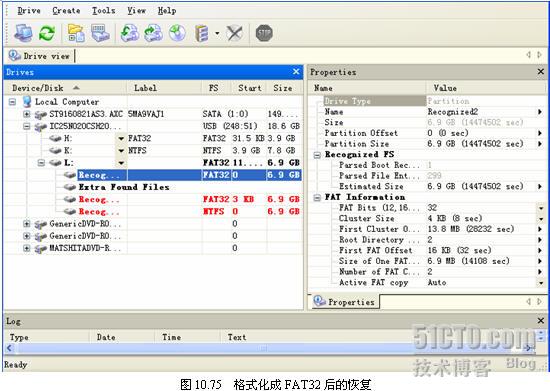Click arrow next to Partition Offset value
Viewport: 550px width, 391px height.
pos(540,133)
